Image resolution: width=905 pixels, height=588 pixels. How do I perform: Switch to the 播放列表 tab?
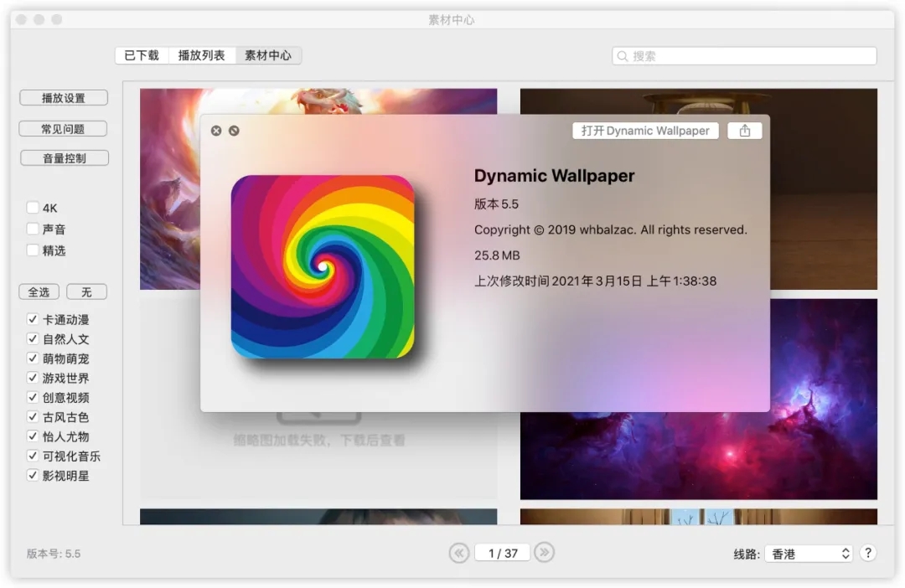coord(201,55)
